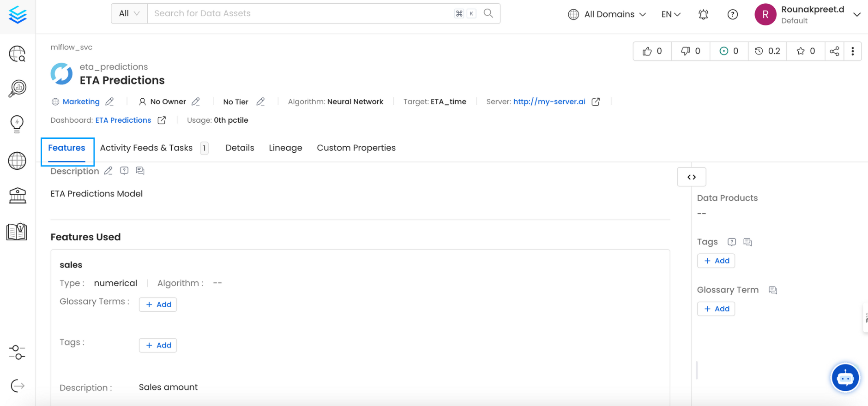Open the tasks count circle icon
The width and height of the screenshot is (868, 406).
729,51
